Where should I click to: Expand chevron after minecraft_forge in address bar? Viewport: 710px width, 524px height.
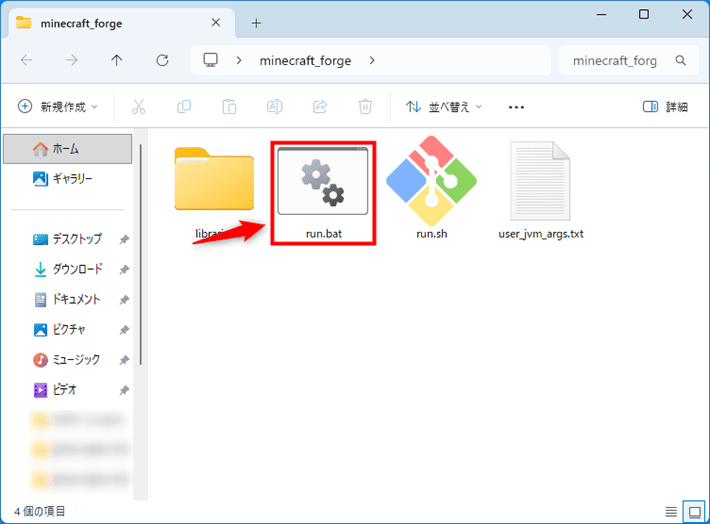tap(372, 60)
